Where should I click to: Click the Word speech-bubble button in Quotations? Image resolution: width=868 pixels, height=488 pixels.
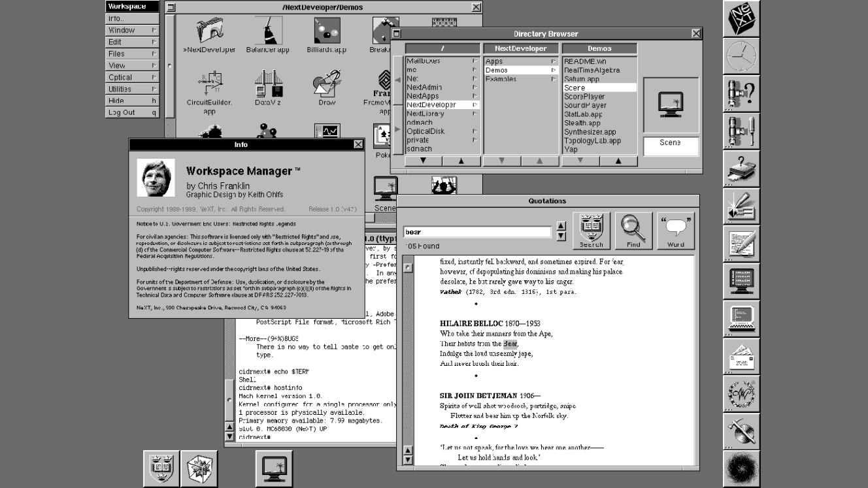676,231
